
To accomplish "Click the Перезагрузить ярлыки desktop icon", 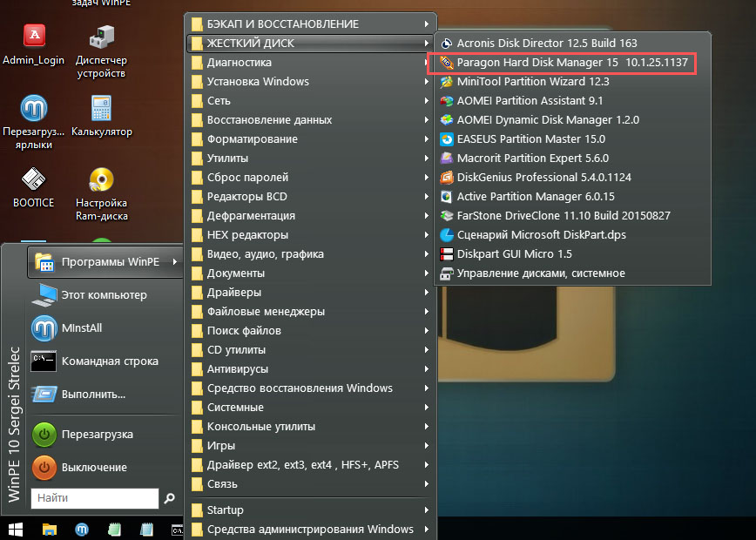I will pyautogui.click(x=34, y=123).
